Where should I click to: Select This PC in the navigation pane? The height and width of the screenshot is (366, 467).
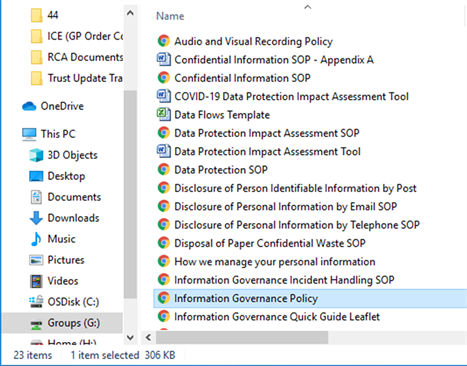[x=58, y=134]
